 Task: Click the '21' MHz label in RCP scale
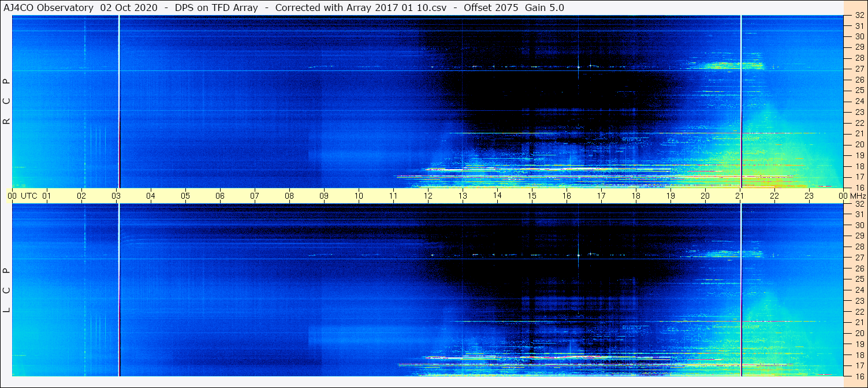pyautogui.click(x=859, y=134)
